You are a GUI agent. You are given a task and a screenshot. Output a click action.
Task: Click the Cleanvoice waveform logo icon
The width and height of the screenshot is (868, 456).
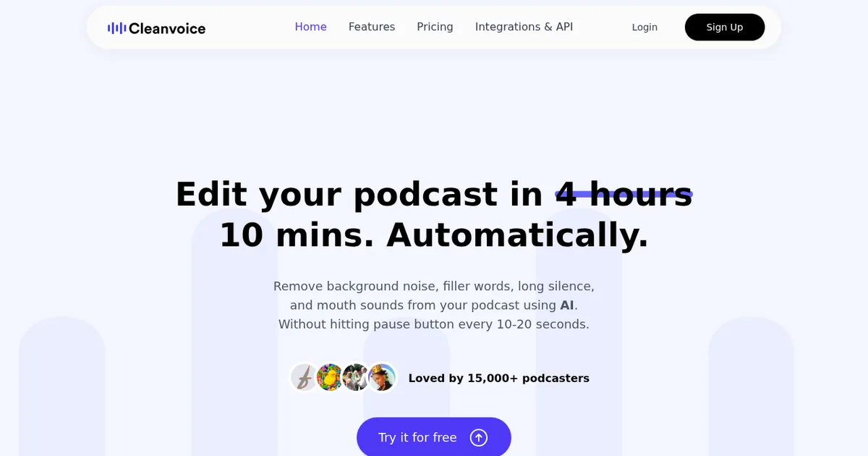click(116, 28)
